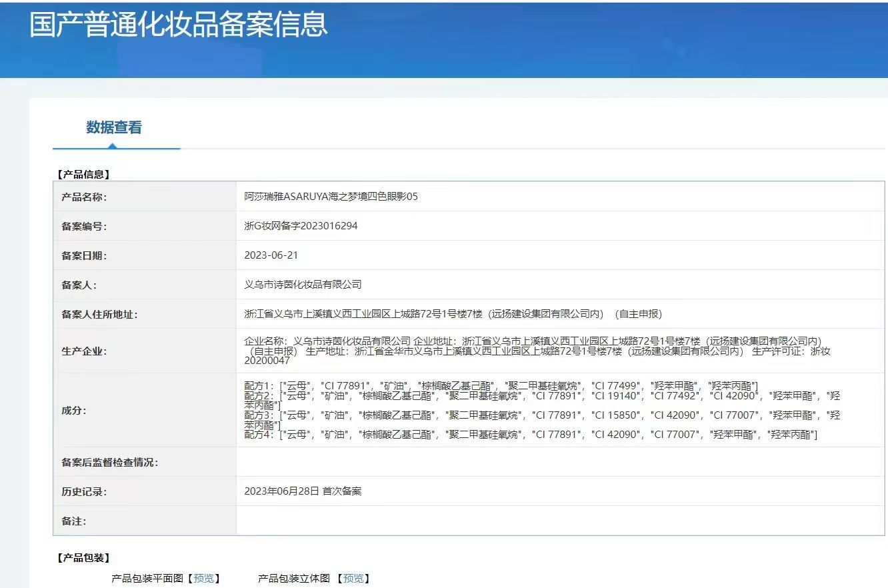Select the 配方1 ingredient line
Screen dimensions: 888x588
pyautogui.click(x=501, y=386)
